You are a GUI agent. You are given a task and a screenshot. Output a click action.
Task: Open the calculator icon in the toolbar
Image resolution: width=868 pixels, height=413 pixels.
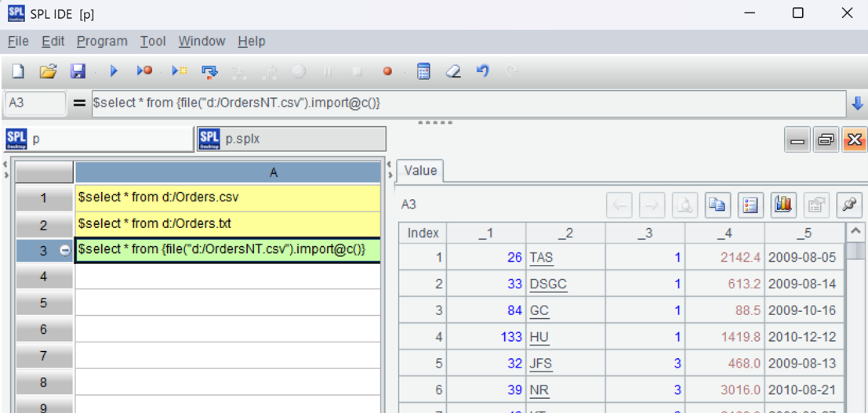(423, 71)
